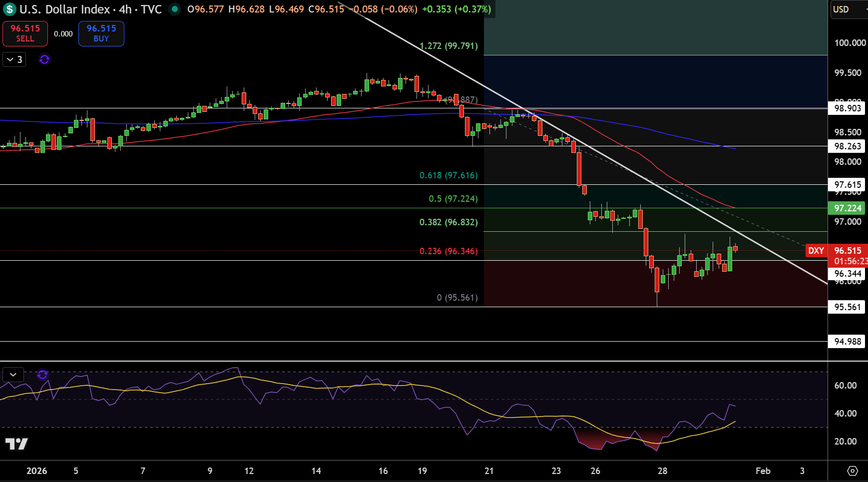Click the green dollar symbol logo icon

point(9,9)
